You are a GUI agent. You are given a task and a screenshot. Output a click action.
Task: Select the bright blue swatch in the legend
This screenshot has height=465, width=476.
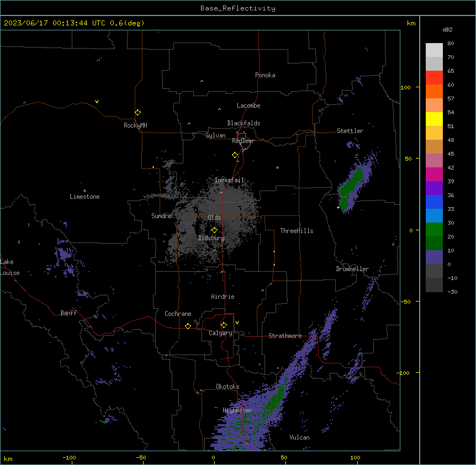pos(434,202)
